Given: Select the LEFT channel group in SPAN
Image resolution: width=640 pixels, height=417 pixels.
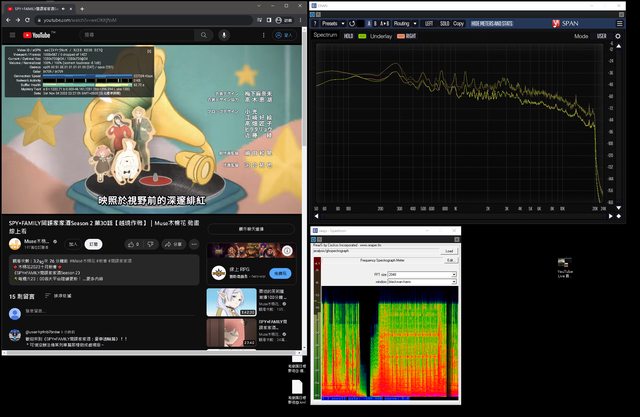Looking at the screenshot, I should click(429, 23).
